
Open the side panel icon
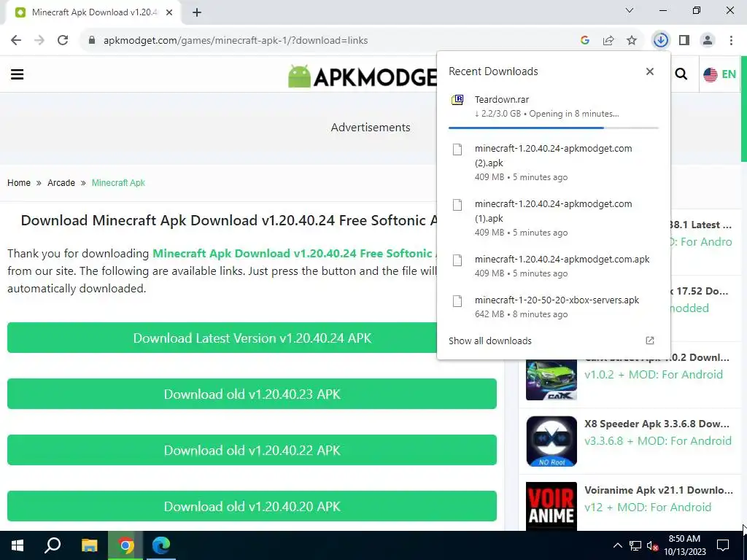[x=684, y=41]
